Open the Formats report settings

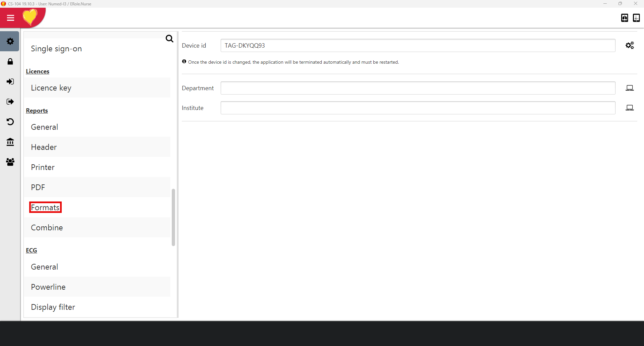45,208
